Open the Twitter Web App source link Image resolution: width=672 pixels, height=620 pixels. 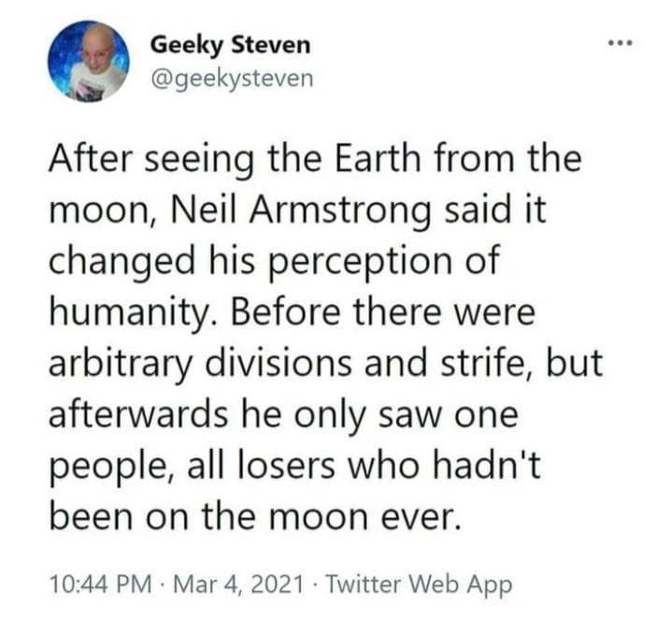(422, 584)
